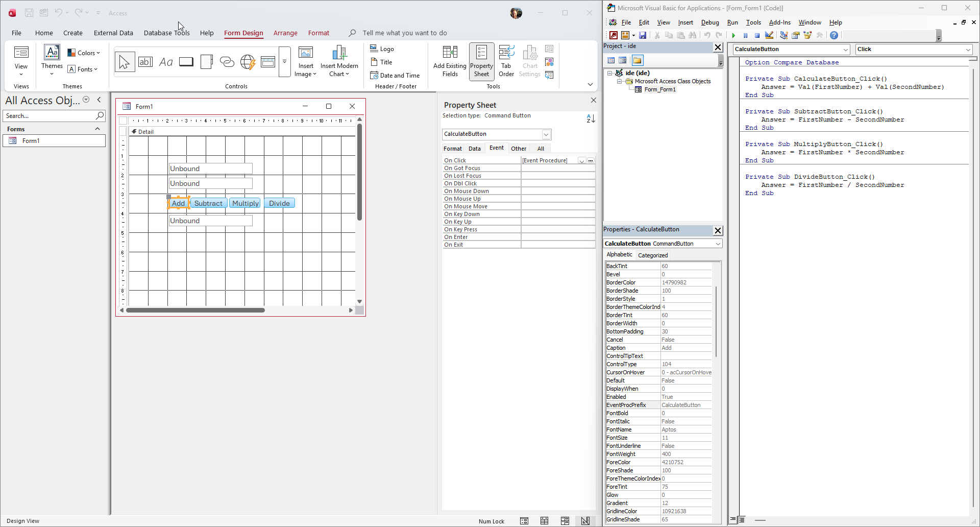The height and width of the screenshot is (527, 980).
Task: Open the CalculateButton object dropdown in code window
Action: click(x=845, y=50)
